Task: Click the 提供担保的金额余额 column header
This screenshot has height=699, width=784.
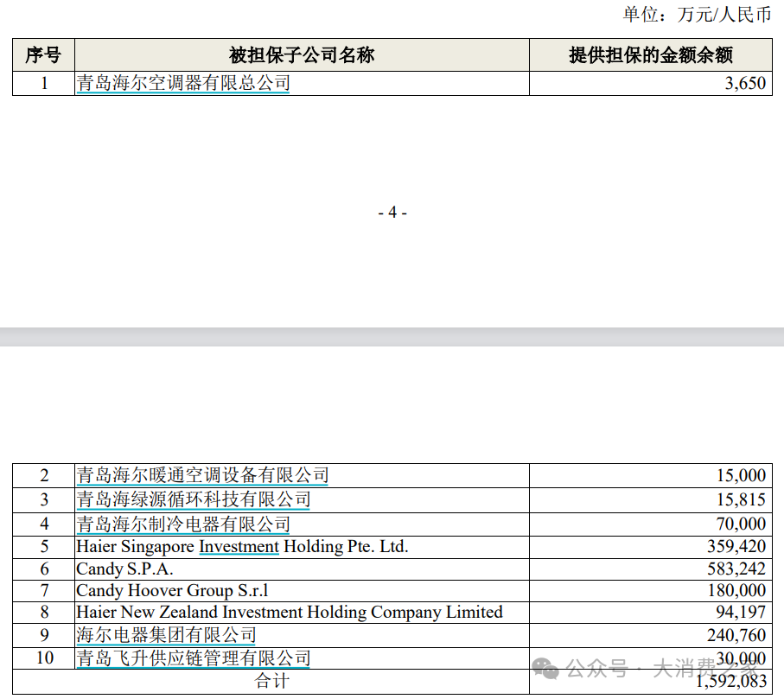Action: pyautogui.click(x=651, y=55)
